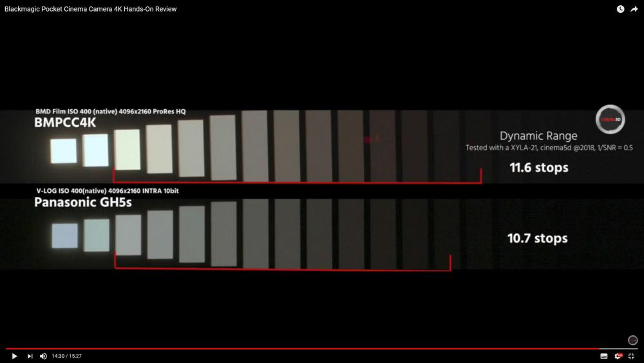The width and height of the screenshot is (644, 363).
Task: Mute the video with the speaker icon
Action: pyautogui.click(x=43, y=356)
